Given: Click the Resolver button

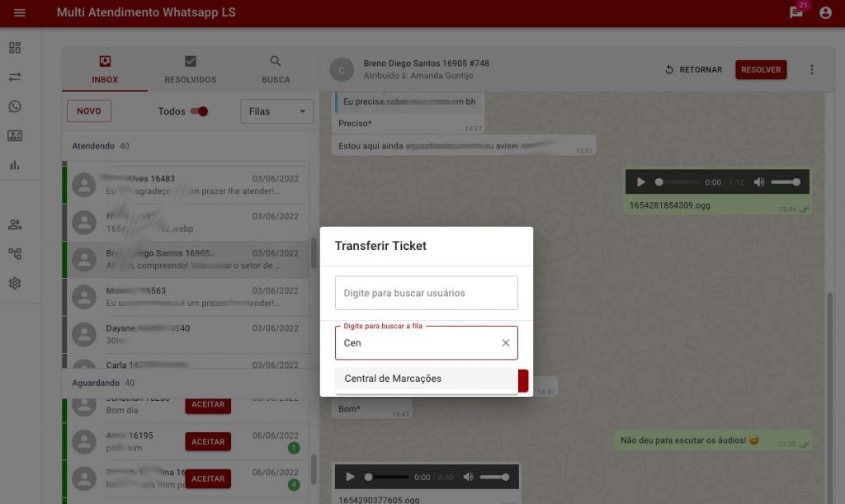Looking at the screenshot, I should [761, 70].
